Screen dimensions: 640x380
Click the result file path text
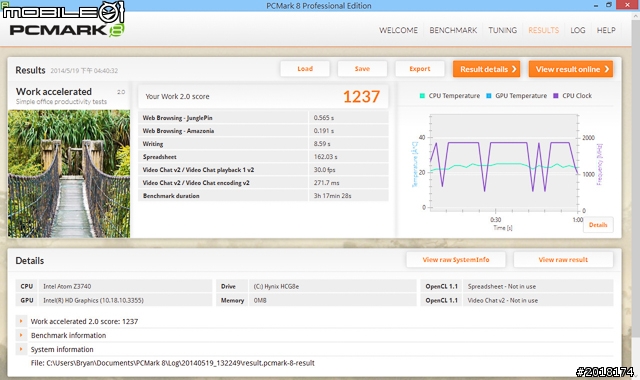(x=173, y=363)
